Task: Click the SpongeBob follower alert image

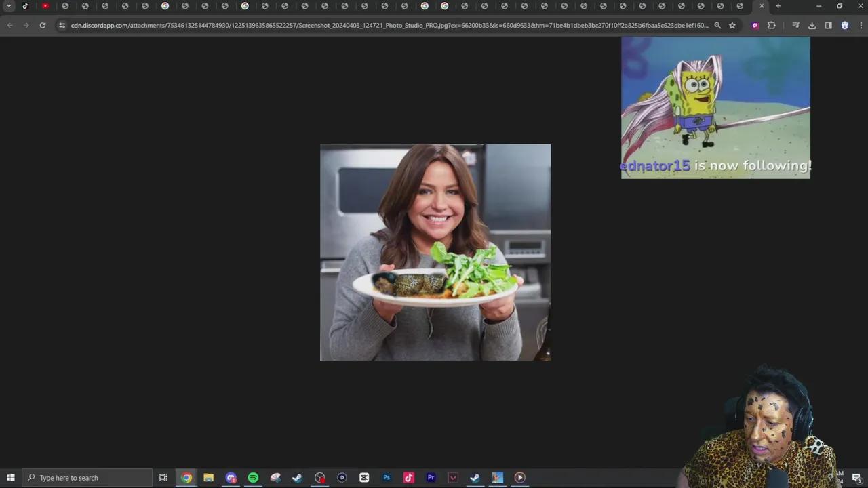Action: tap(715, 108)
